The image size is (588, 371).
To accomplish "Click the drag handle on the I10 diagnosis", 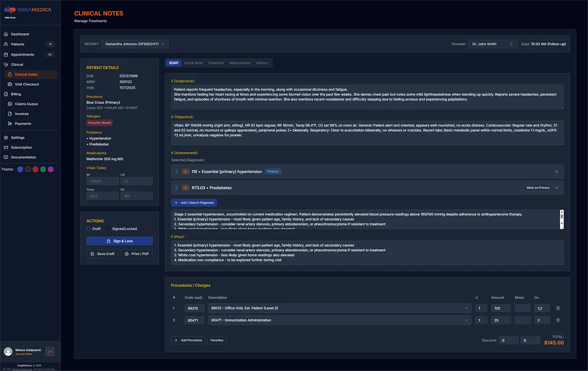I will coord(176,171).
